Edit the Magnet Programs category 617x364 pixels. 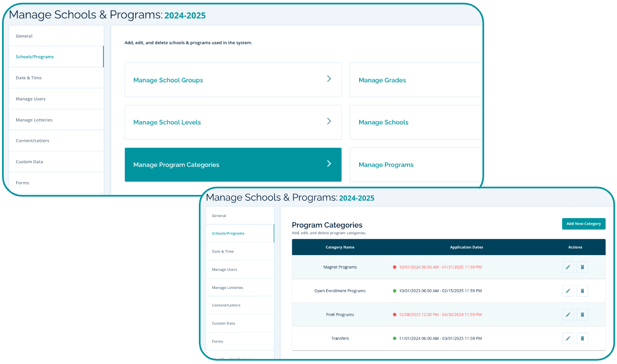(x=568, y=267)
